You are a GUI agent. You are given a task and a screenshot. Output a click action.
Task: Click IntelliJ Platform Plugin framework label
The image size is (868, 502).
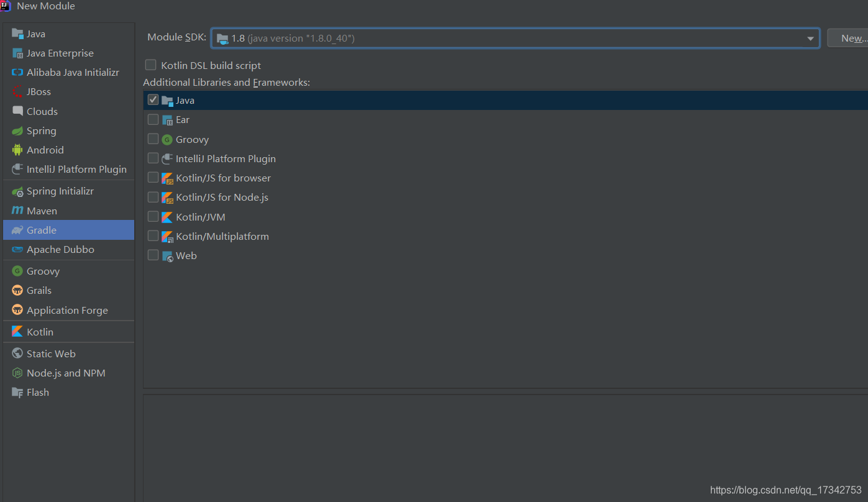pyautogui.click(x=226, y=158)
